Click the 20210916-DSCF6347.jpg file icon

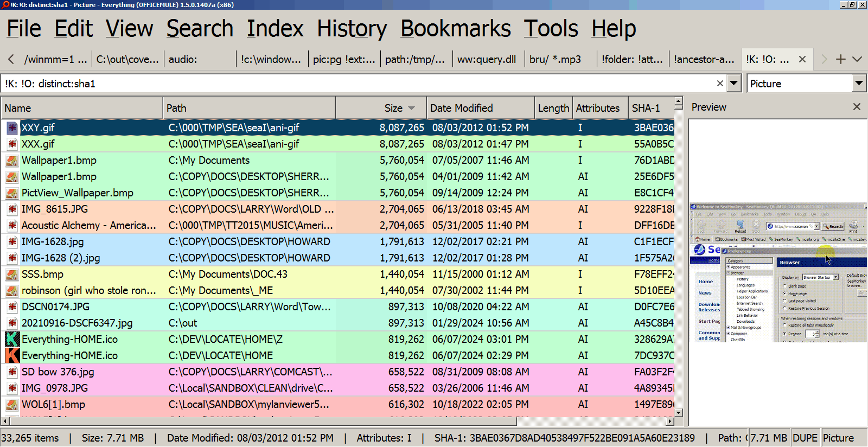(12, 323)
